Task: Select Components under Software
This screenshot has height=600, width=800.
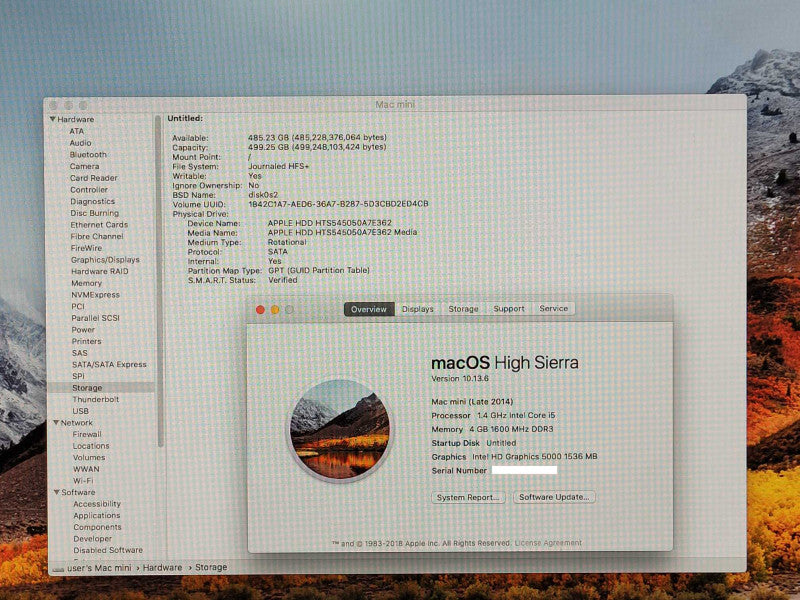Action: [97, 527]
